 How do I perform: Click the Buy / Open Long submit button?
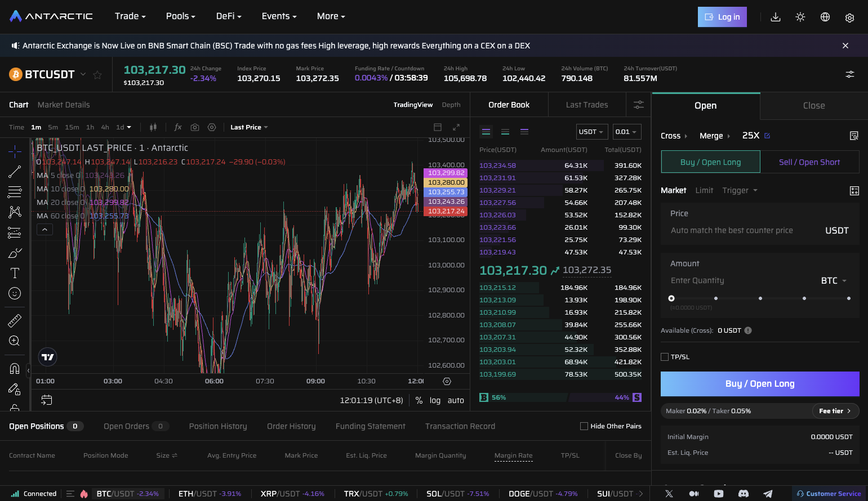(x=760, y=384)
